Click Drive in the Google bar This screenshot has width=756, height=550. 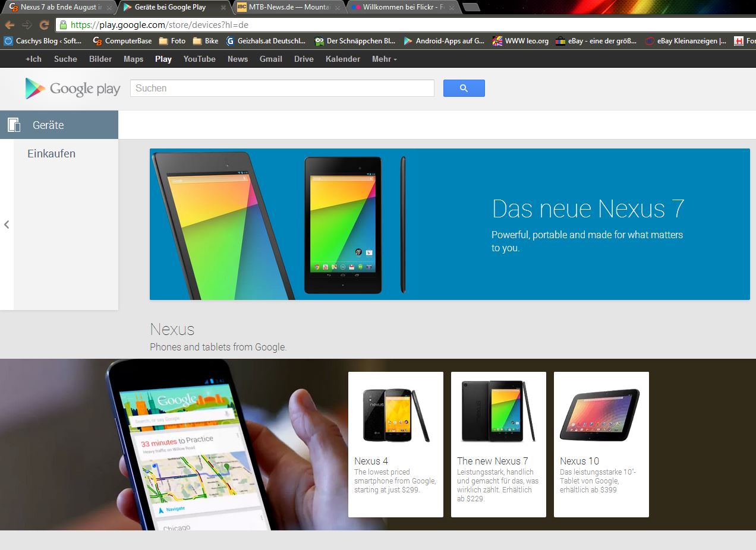click(304, 59)
